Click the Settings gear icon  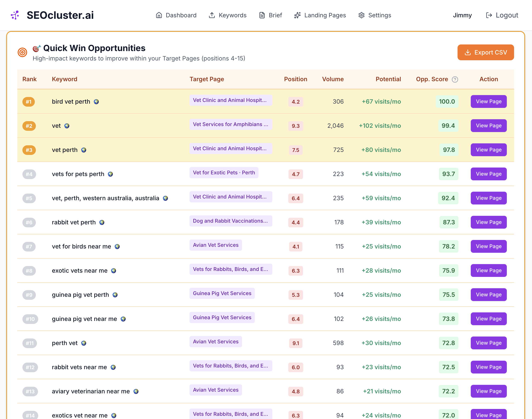tap(361, 15)
